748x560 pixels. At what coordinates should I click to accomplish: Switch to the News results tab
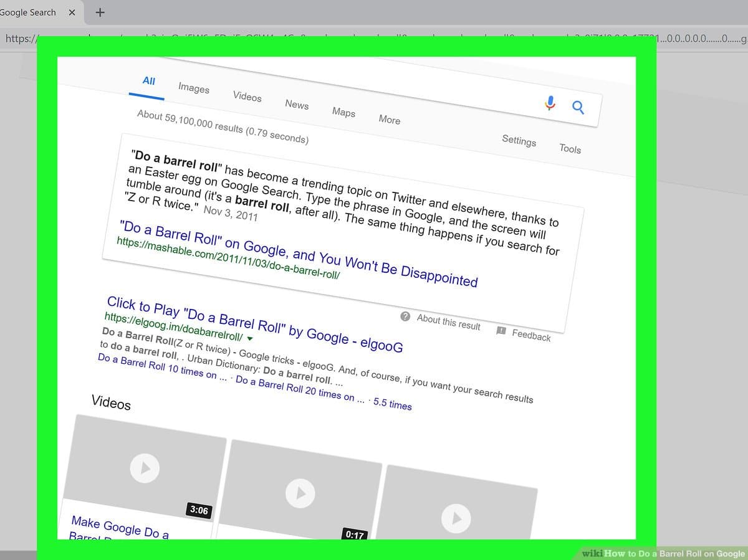(297, 104)
